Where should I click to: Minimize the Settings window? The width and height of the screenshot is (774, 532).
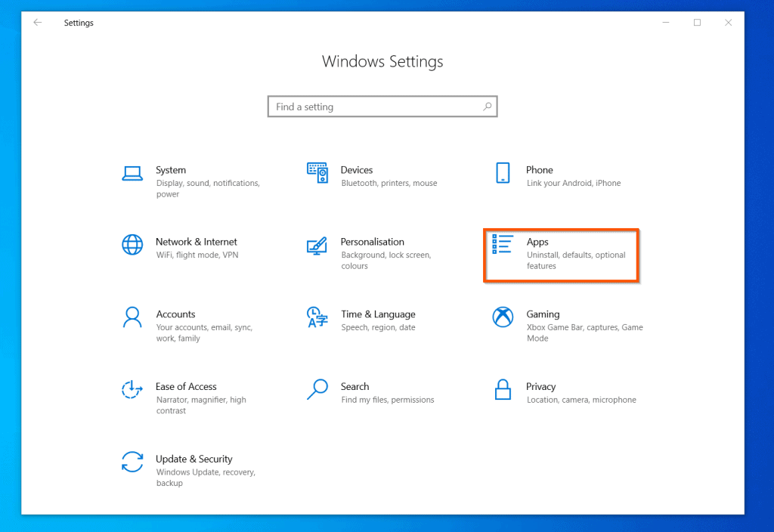(x=666, y=22)
